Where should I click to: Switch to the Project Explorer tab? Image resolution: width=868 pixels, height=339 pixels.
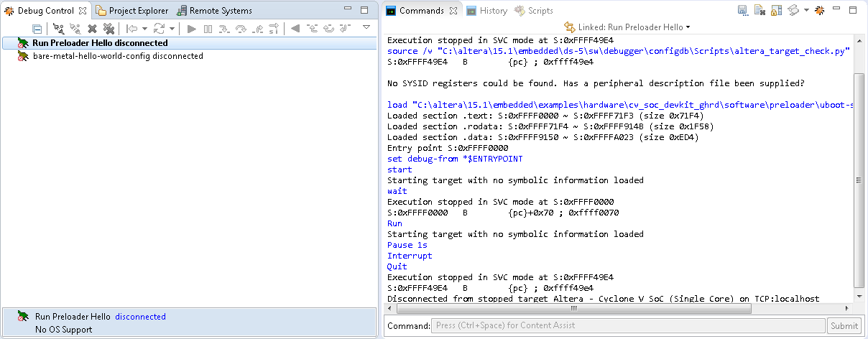[x=132, y=11]
